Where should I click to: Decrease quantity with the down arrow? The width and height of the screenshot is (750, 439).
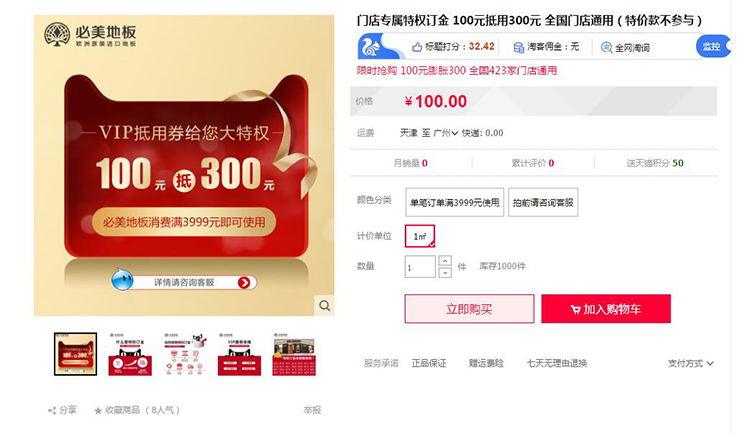point(445,272)
